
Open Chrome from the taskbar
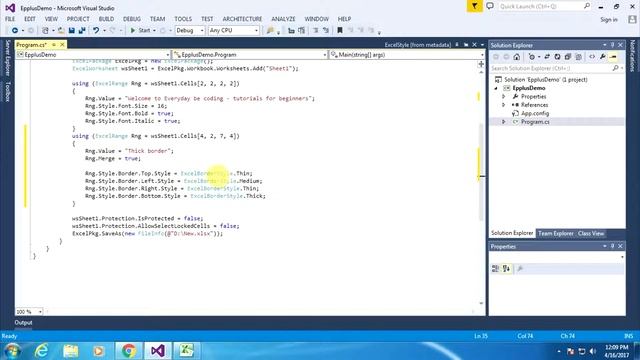pyautogui.click(x=129, y=351)
